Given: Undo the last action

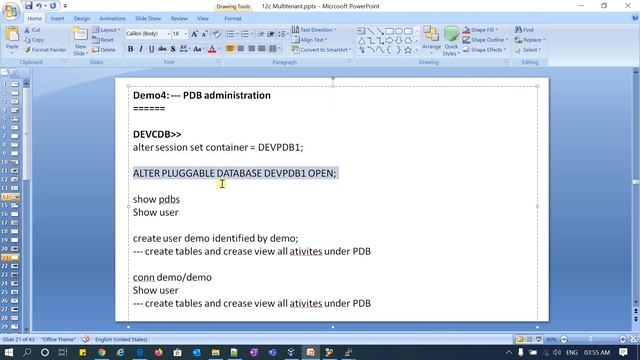Looking at the screenshot, I should (39, 6).
